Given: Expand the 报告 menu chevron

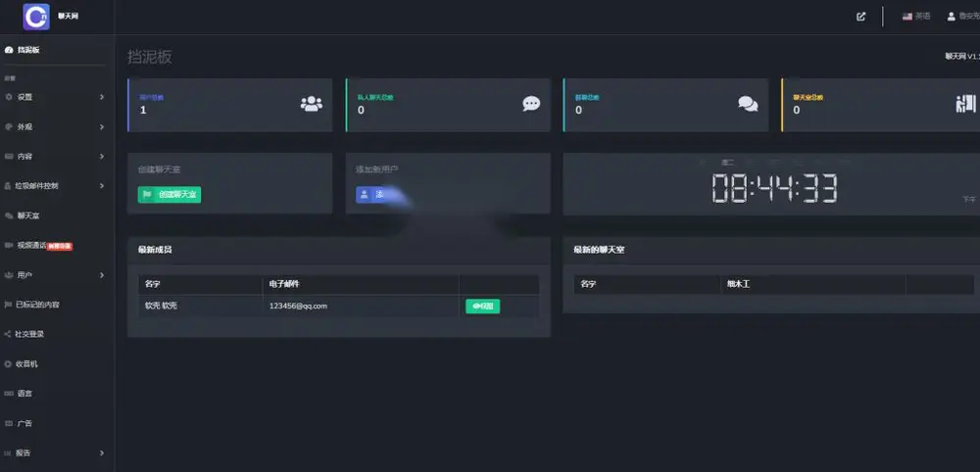Looking at the screenshot, I should tap(102, 453).
